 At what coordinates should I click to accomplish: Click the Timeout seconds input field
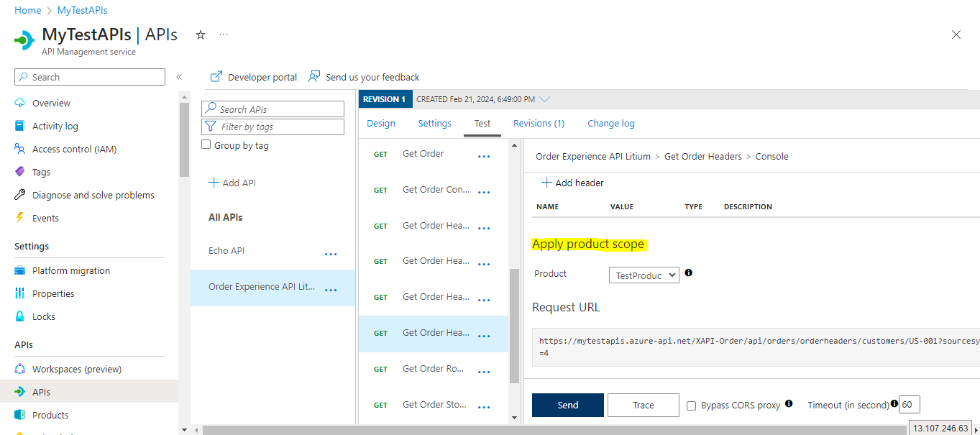coord(910,405)
